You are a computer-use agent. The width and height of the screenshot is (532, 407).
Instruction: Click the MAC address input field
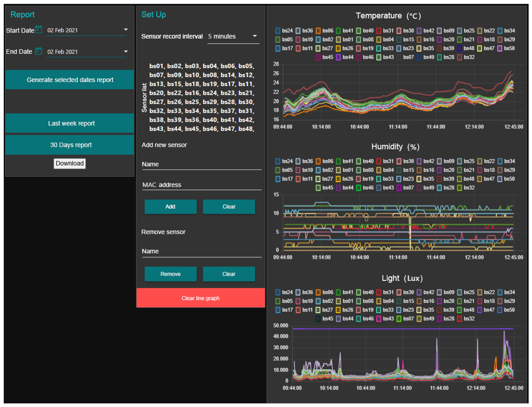coord(202,185)
